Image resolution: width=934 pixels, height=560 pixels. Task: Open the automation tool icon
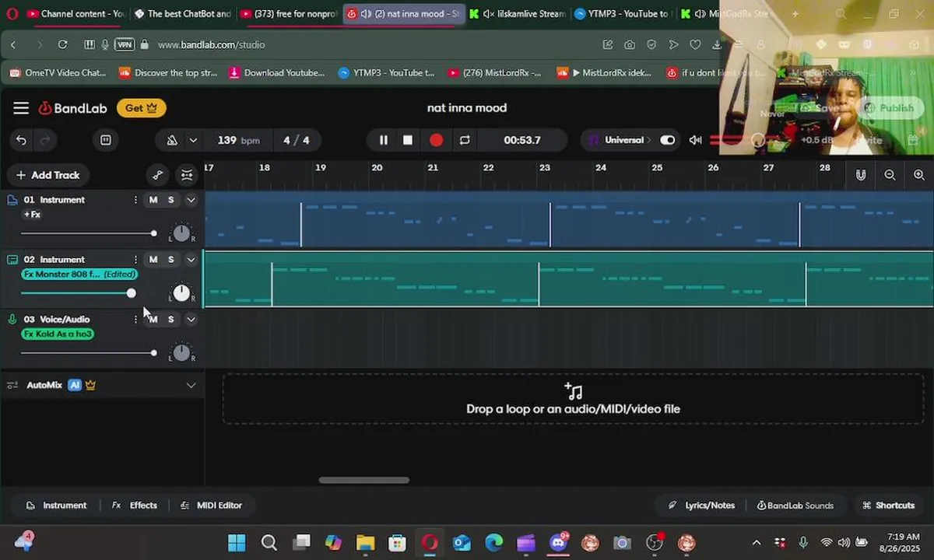[x=158, y=175]
